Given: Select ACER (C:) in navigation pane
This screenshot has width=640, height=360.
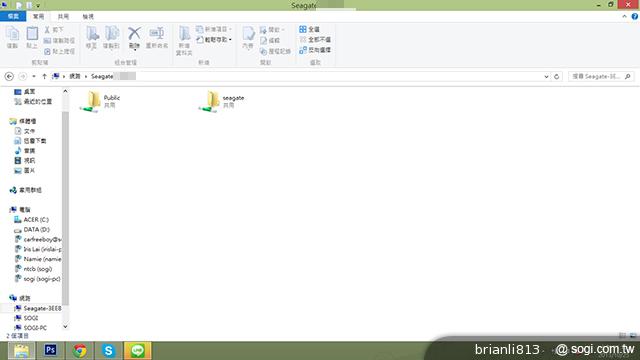Looking at the screenshot, I should tap(36, 220).
